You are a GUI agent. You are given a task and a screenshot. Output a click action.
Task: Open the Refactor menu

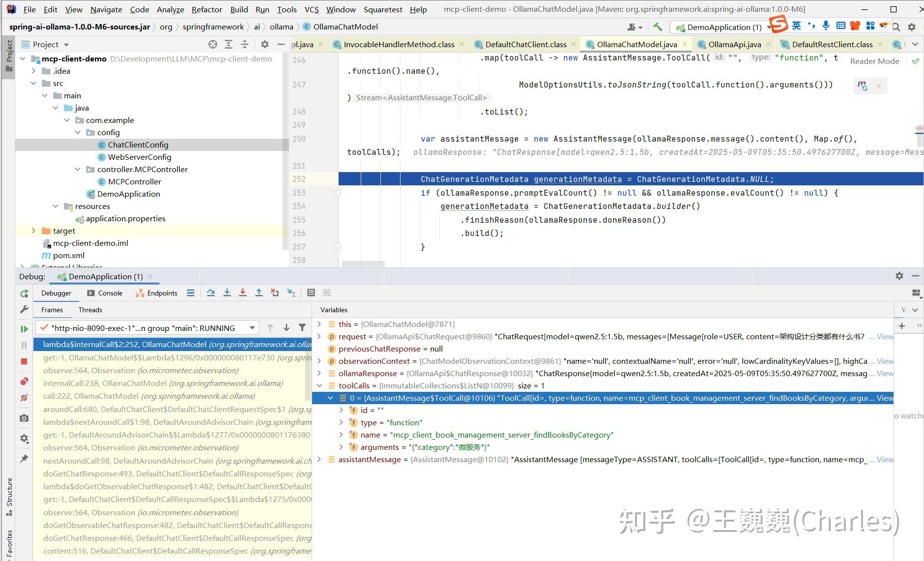tap(206, 9)
